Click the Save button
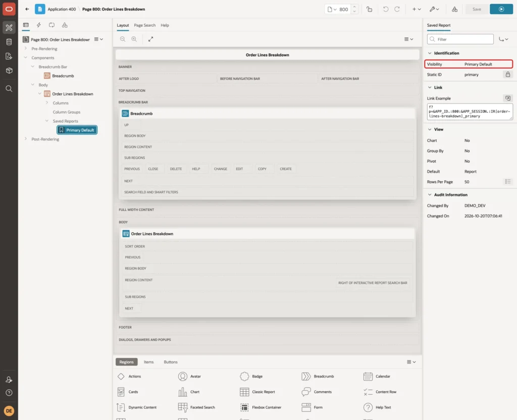The width and height of the screenshot is (517, 420). click(x=477, y=9)
